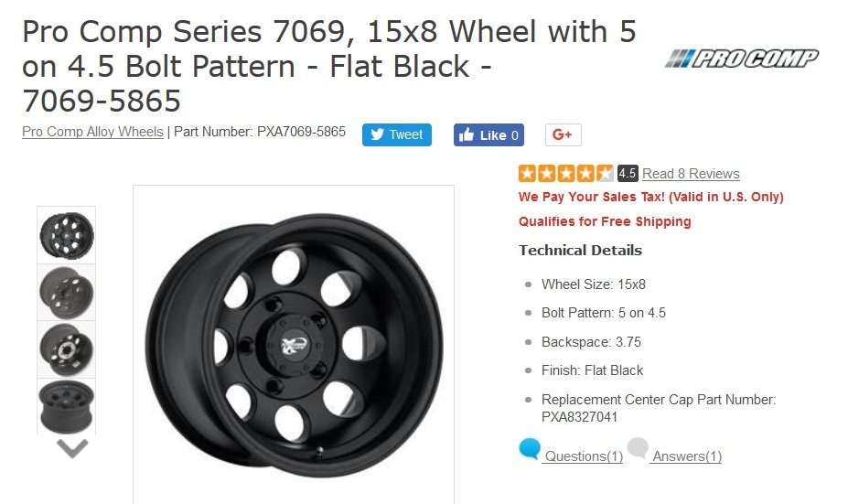The image size is (848, 504).
Task: Share via the Google Plus icon
Action: point(563,134)
